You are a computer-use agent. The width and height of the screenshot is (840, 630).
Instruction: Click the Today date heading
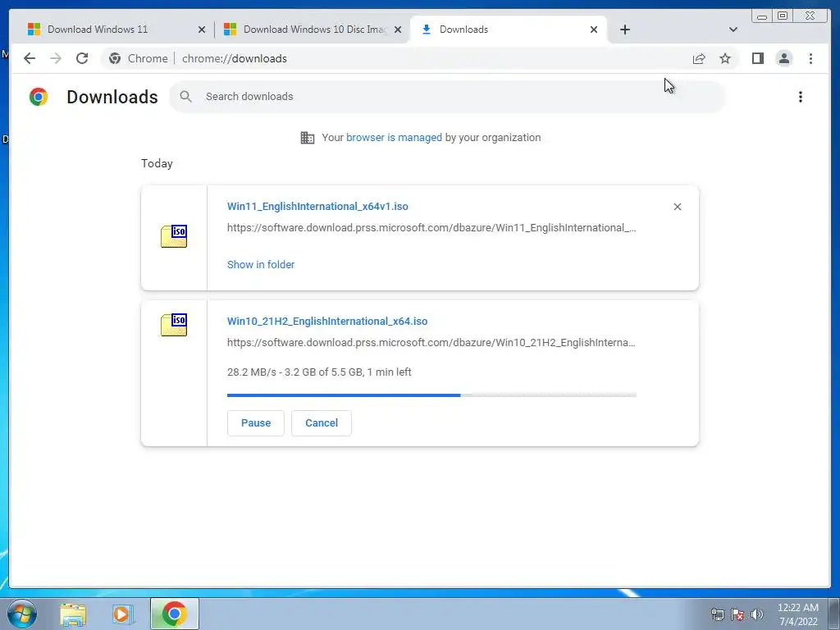[x=157, y=164]
